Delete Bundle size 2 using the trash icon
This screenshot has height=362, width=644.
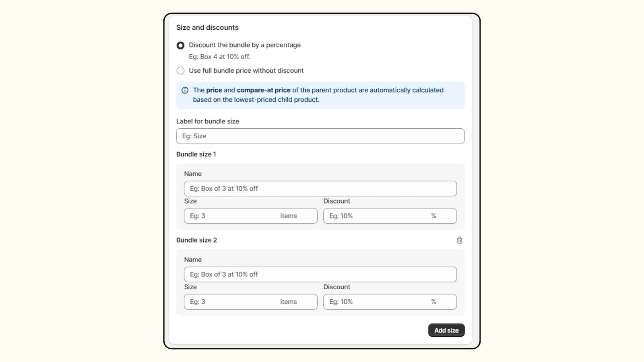(x=459, y=240)
